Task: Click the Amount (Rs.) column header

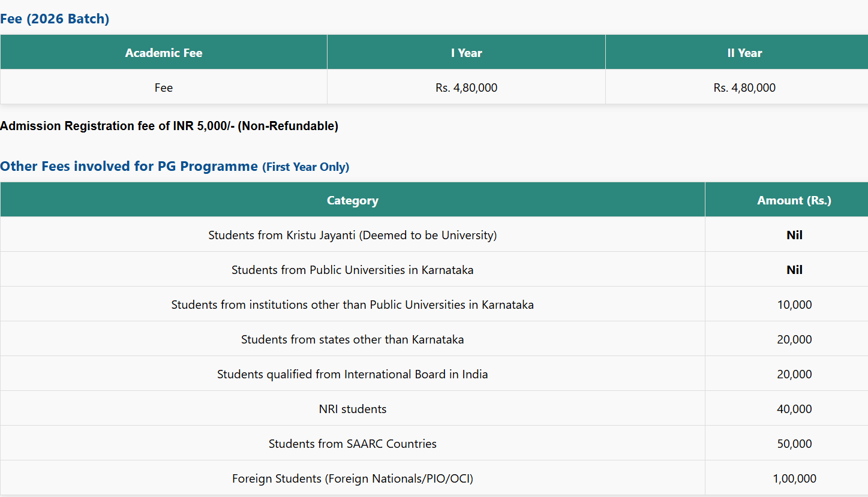Action: pos(794,200)
